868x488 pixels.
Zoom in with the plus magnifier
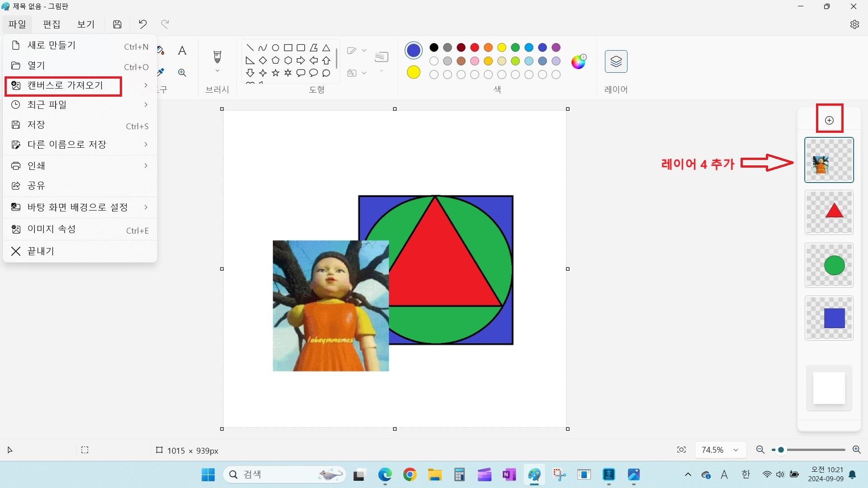pyautogui.click(x=856, y=450)
